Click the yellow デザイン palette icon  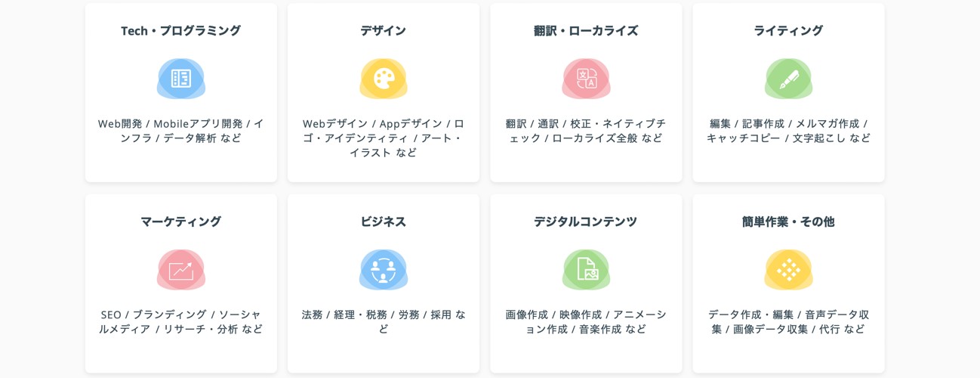tap(384, 79)
